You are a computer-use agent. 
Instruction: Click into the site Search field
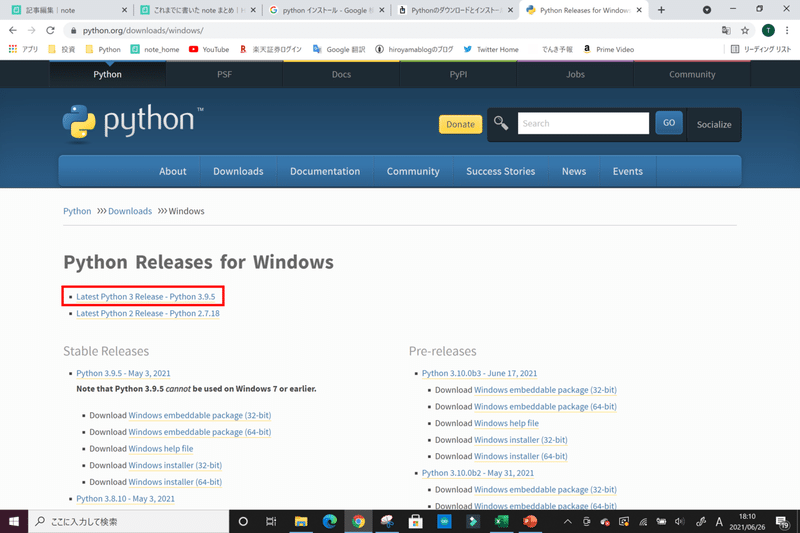(x=583, y=123)
